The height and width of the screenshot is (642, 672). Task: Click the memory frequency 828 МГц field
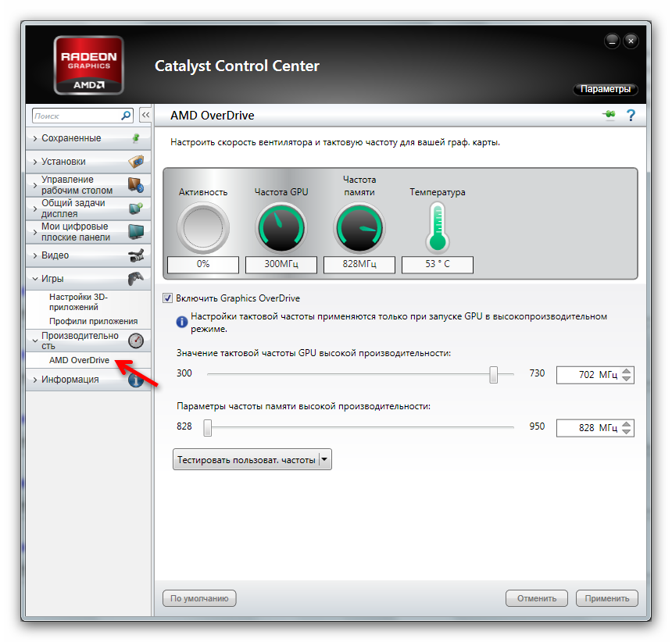[588, 428]
